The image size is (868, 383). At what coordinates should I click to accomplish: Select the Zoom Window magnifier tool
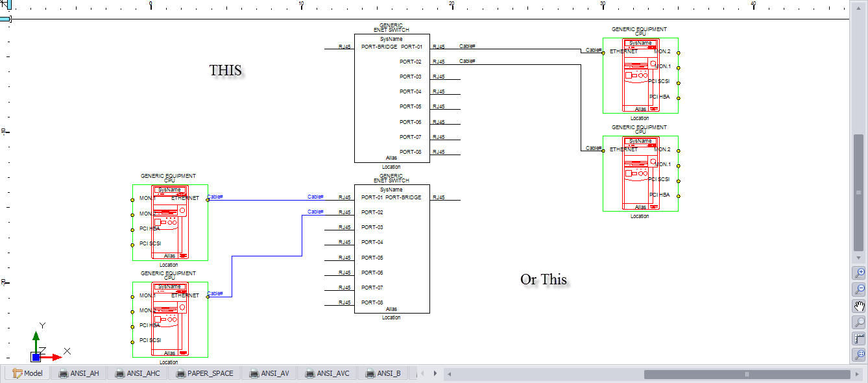coord(860,322)
